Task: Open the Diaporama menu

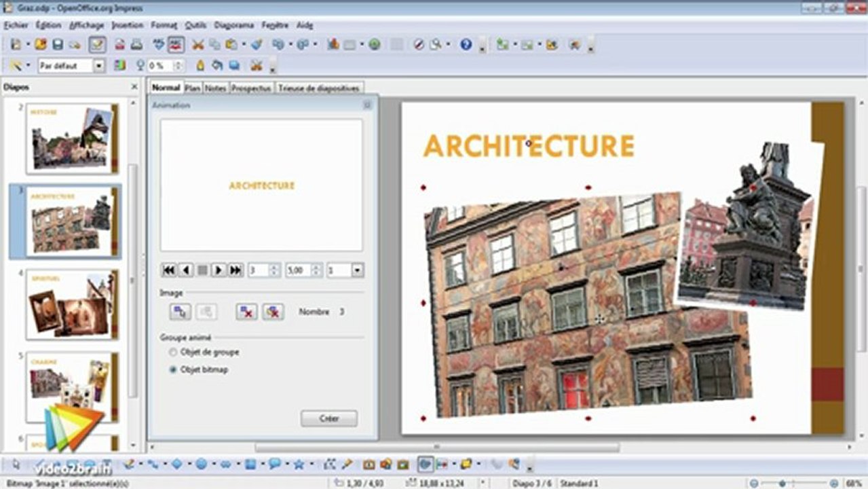Action: (234, 25)
